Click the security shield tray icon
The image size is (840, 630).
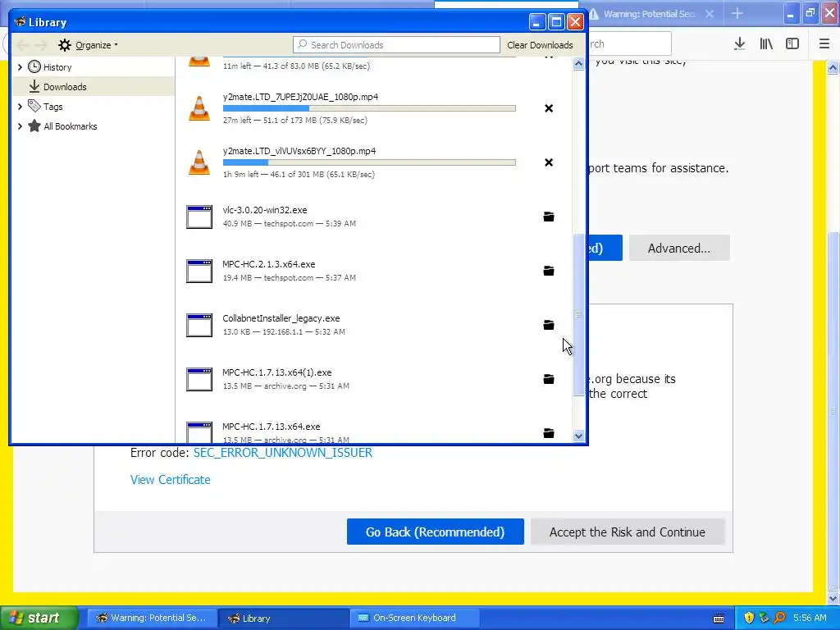pyautogui.click(x=749, y=618)
